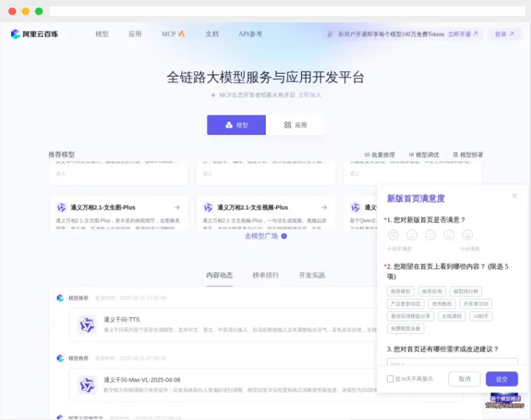Click the 通义万相2.1-文生图-Plus card title

(103, 208)
